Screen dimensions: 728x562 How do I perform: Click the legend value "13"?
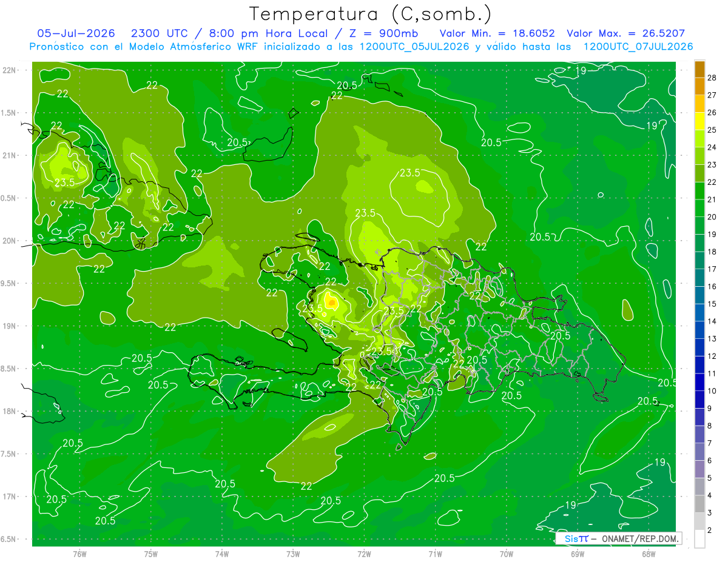pyautogui.click(x=712, y=339)
